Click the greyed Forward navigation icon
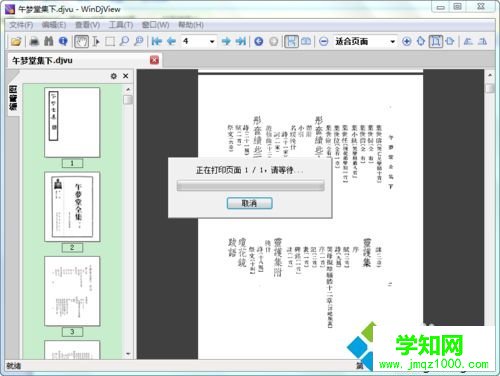500x376 pixels. point(273,41)
